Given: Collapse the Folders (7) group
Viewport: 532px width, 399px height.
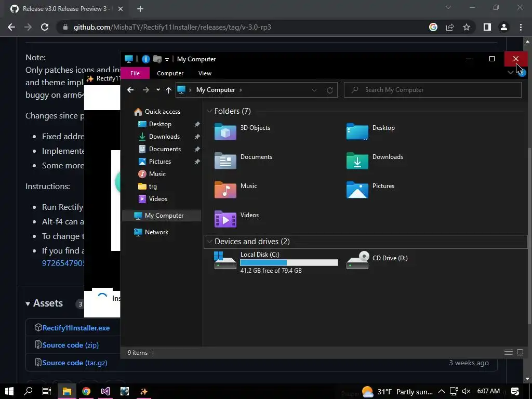Looking at the screenshot, I should click(x=210, y=111).
